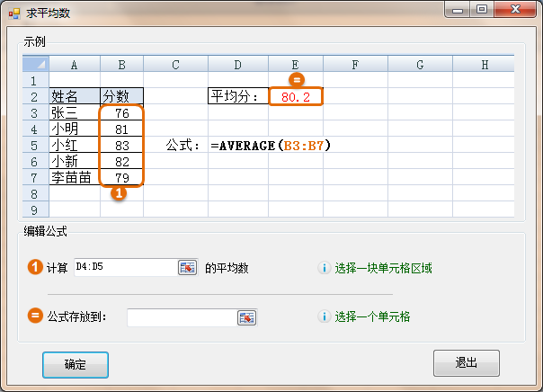Click the calculation range input containing D4:D5
Screen dimensions: 543x392
pos(124,267)
